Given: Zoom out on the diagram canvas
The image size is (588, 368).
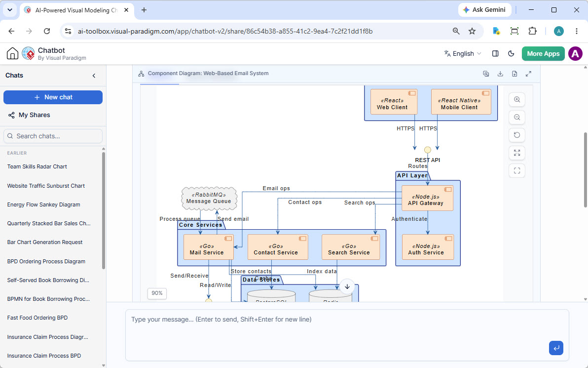Looking at the screenshot, I should tap(517, 117).
